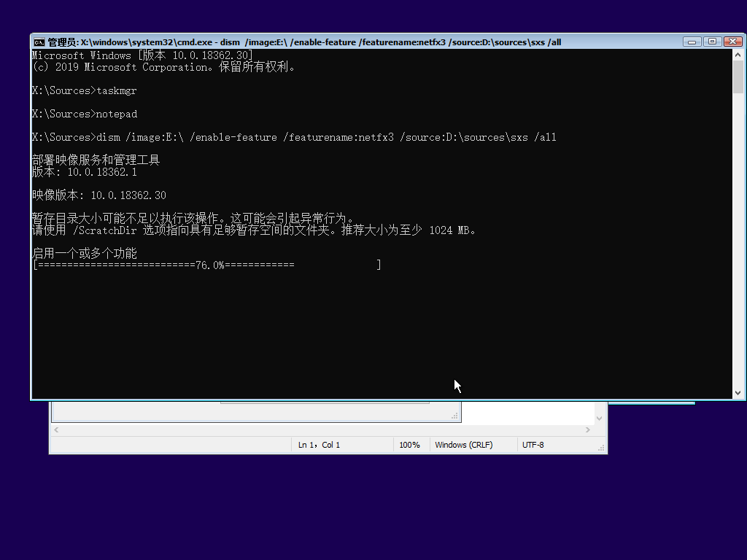Click the cmd scrollbar down arrow
This screenshot has width=747, height=560.
738,393
